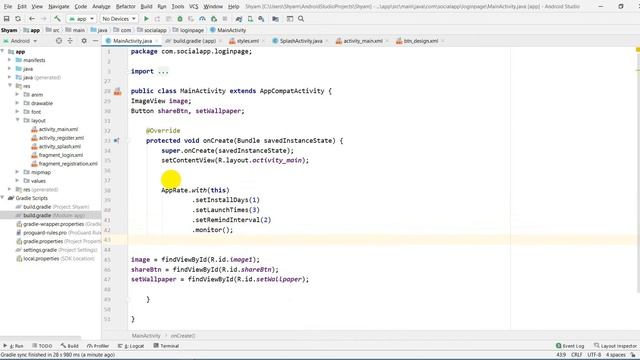Switch to the activity_main.xml editor tab

click(362, 41)
